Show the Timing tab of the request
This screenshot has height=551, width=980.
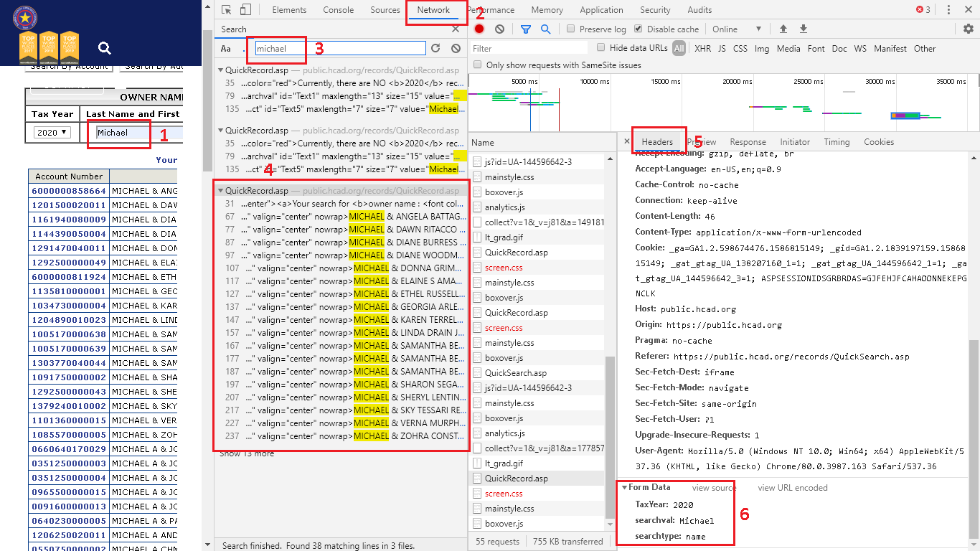[x=837, y=142]
